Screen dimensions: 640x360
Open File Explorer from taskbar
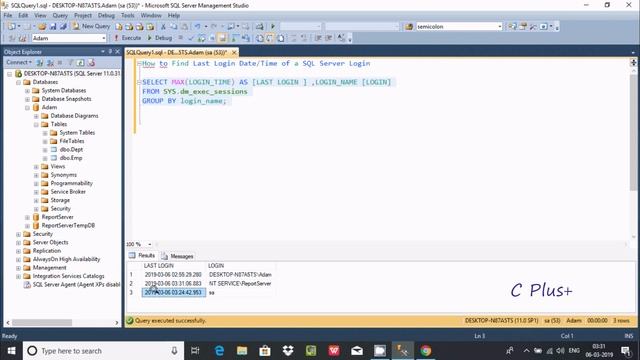(x=242, y=351)
